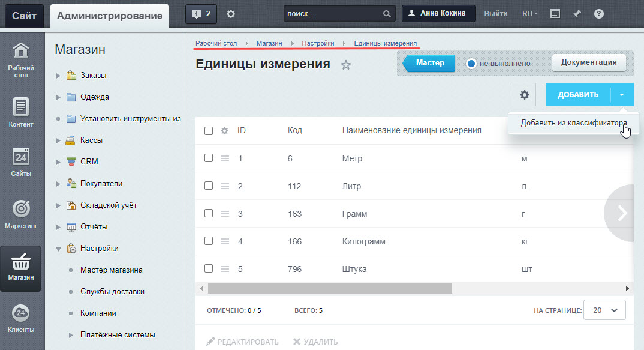Click the Настройки breadcrumb link

click(318, 43)
